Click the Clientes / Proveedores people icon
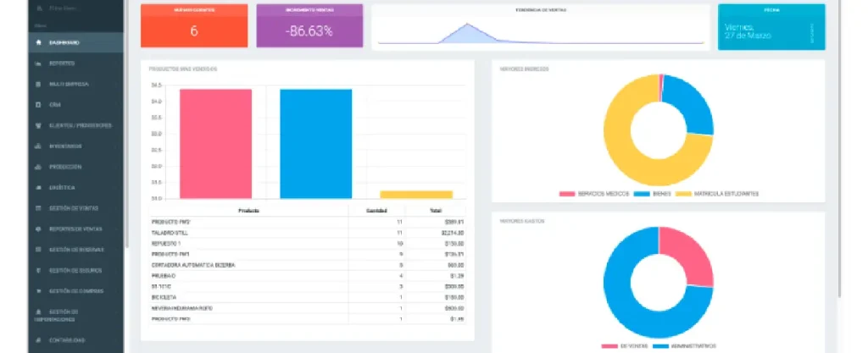Screen dimensions: 868x353 [x=38, y=125]
